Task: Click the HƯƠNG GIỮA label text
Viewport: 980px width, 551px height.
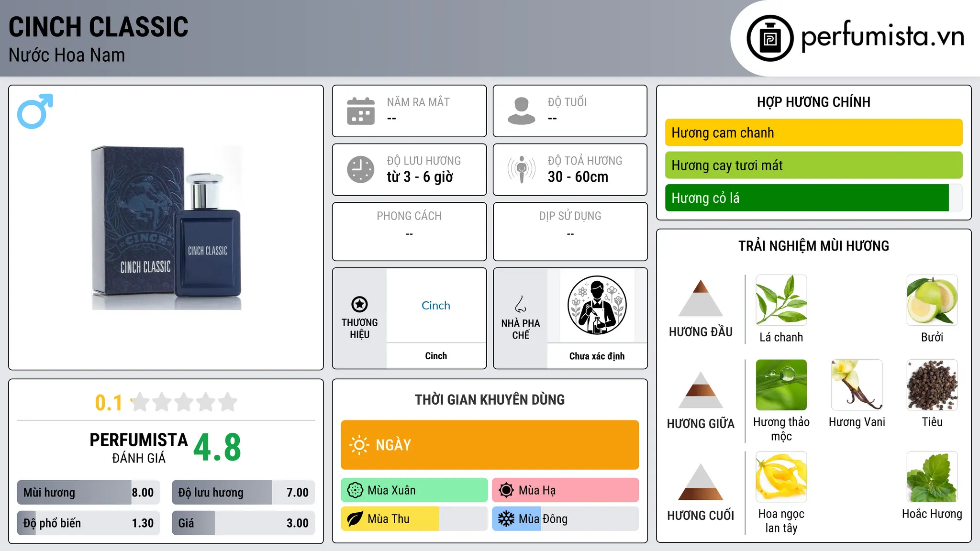Action: 701,424
